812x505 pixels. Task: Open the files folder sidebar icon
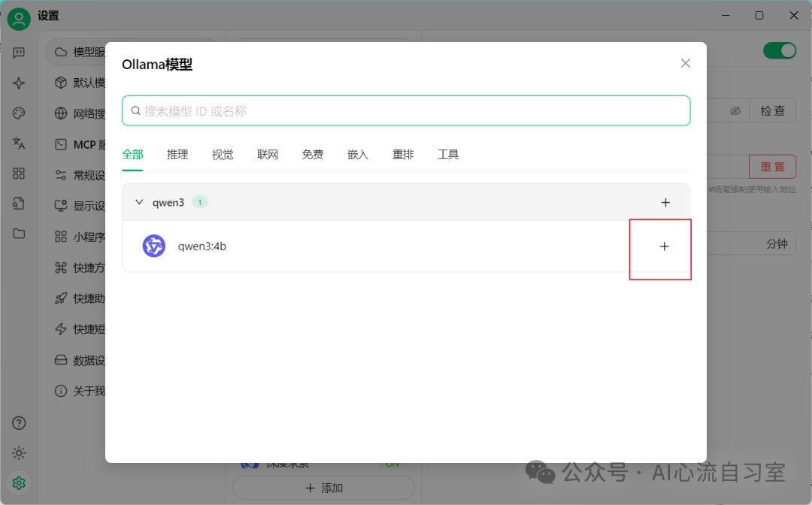[19, 234]
